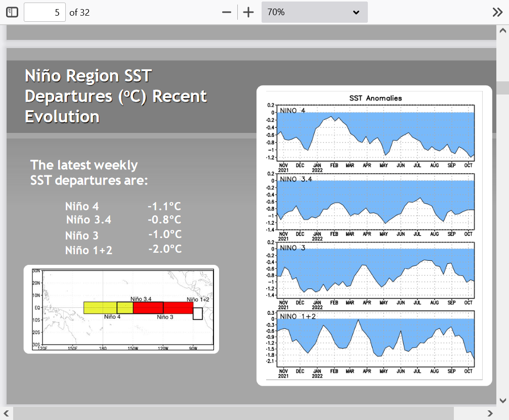
Task: Click the Niño 3.4 label on the map
Action: 141,299
